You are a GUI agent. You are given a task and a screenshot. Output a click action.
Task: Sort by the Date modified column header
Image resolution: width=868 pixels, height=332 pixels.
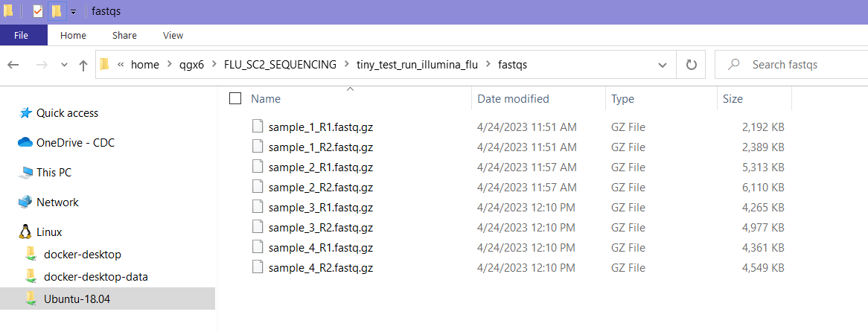tap(513, 98)
